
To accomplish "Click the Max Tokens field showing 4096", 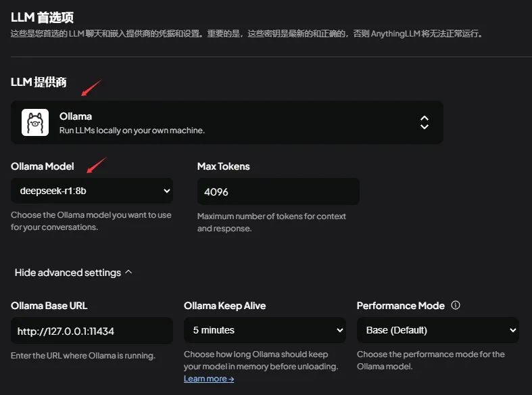I will [x=279, y=191].
